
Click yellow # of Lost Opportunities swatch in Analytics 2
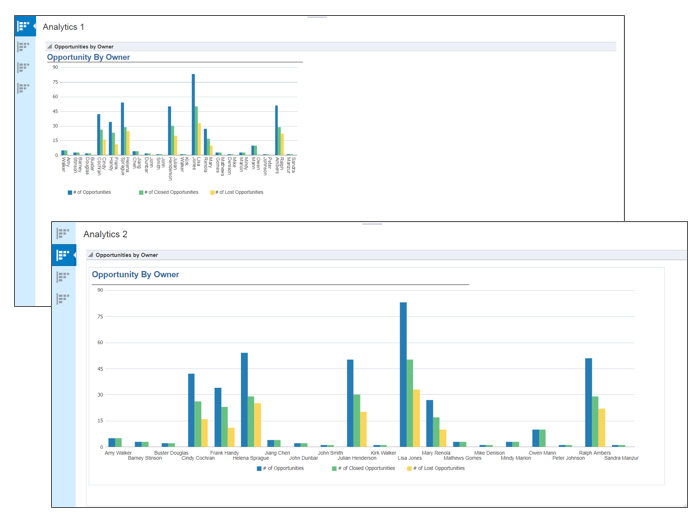409,469
